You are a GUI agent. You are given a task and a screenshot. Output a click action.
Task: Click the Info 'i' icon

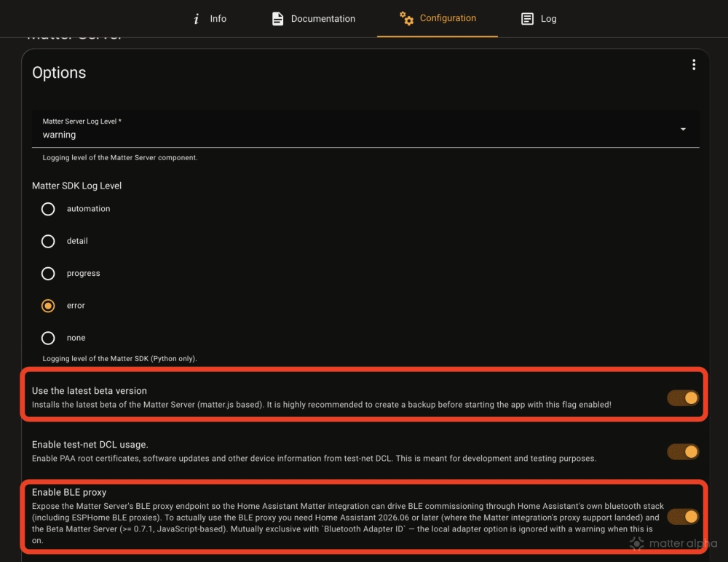[x=197, y=19]
